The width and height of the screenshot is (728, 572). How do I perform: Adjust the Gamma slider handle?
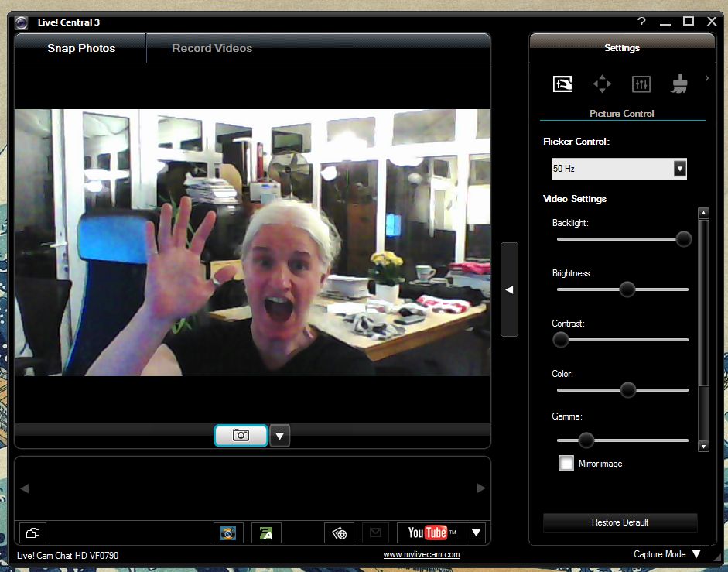586,440
